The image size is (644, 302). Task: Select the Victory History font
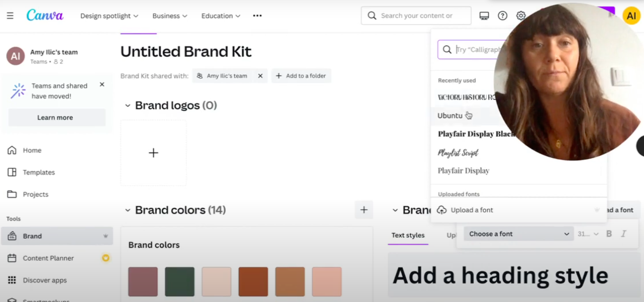[467, 97]
